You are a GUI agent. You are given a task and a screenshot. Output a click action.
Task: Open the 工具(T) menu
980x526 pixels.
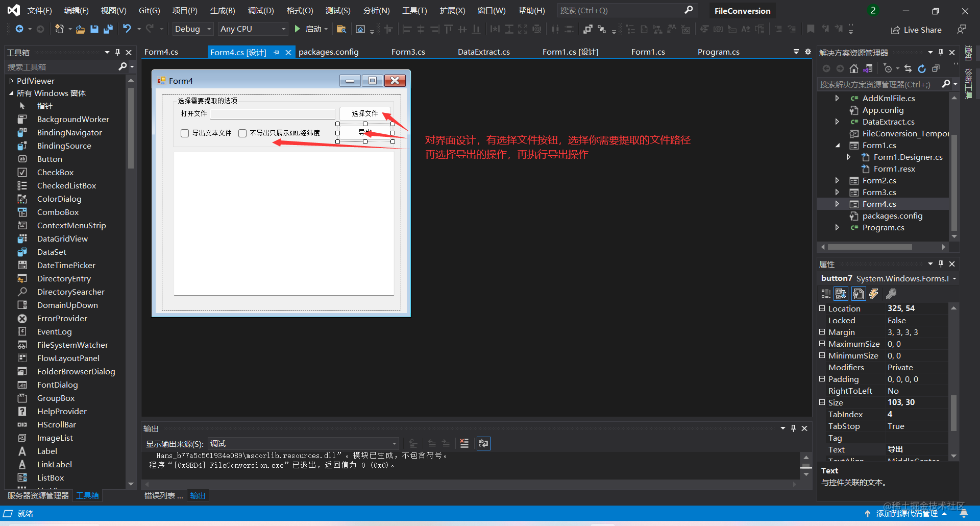point(414,10)
